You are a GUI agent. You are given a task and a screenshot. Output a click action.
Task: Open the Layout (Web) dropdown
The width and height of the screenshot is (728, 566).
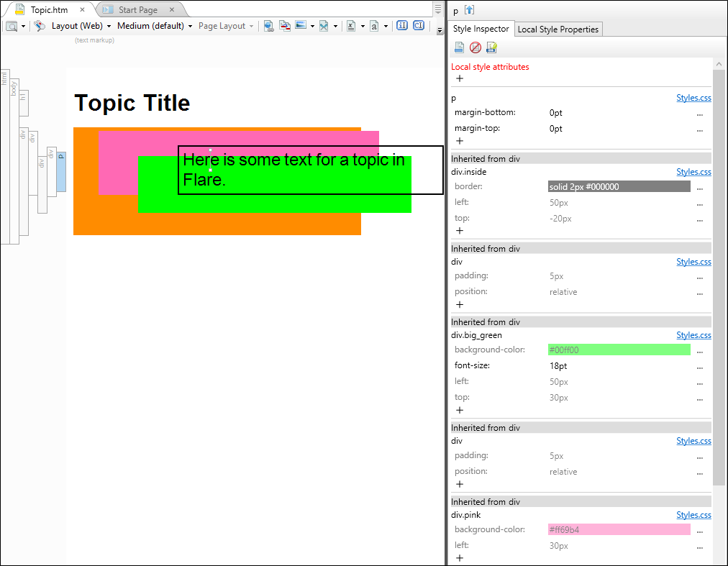coord(81,26)
